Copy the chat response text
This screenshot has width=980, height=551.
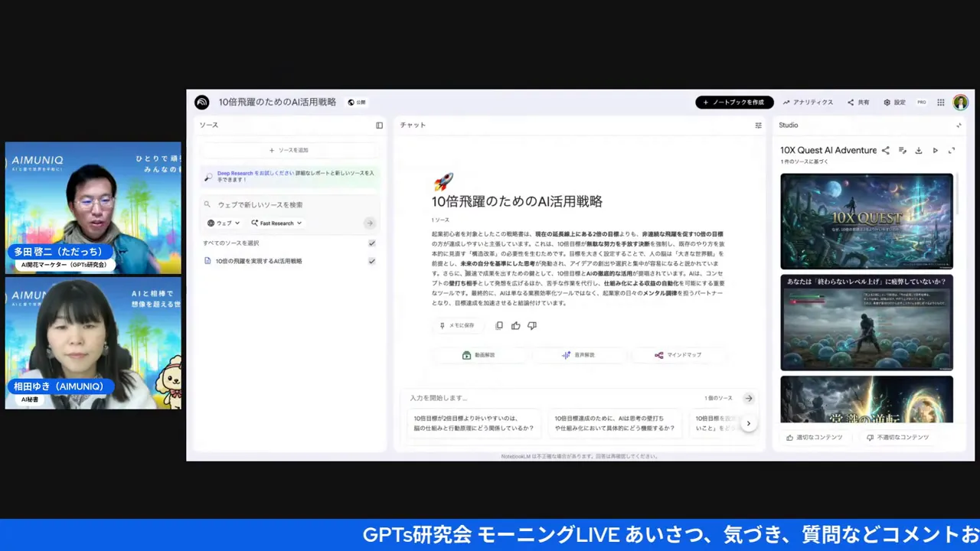(498, 325)
